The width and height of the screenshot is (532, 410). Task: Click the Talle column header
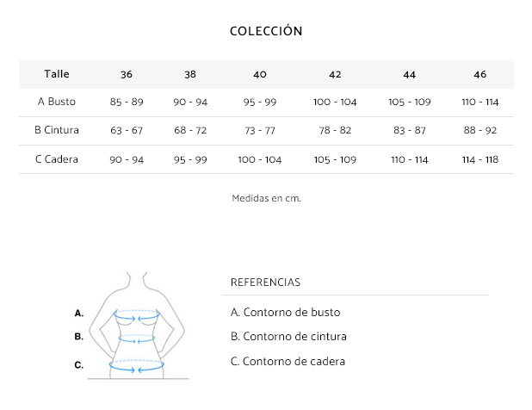(x=57, y=74)
